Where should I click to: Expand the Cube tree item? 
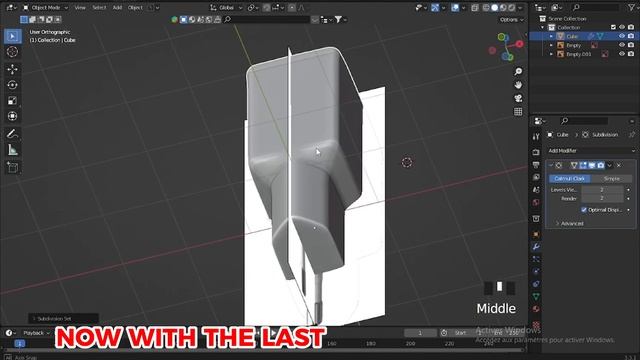(551, 36)
